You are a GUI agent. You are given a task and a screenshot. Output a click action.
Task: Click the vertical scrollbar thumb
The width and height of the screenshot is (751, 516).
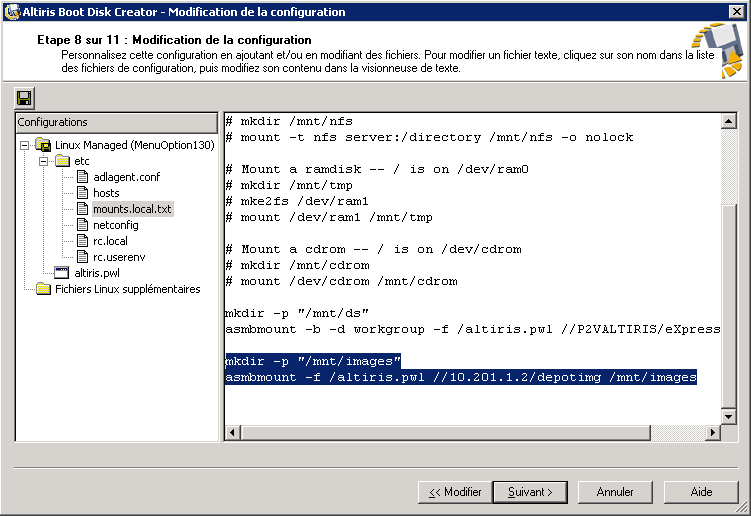tap(728, 307)
